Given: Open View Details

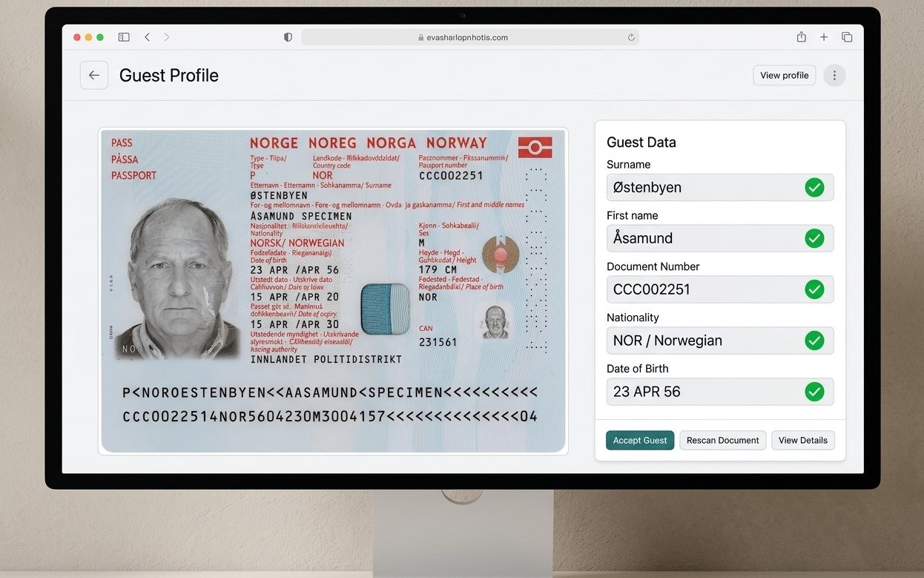Looking at the screenshot, I should coord(802,440).
